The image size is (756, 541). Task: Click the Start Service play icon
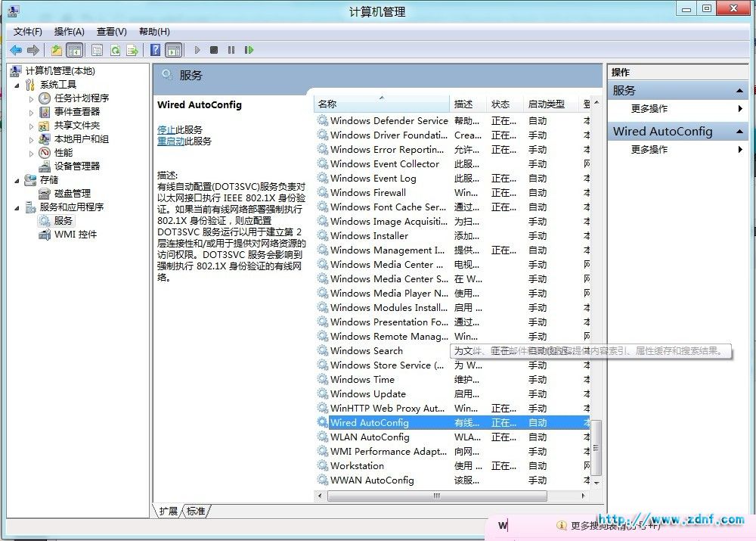tap(197, 50)
